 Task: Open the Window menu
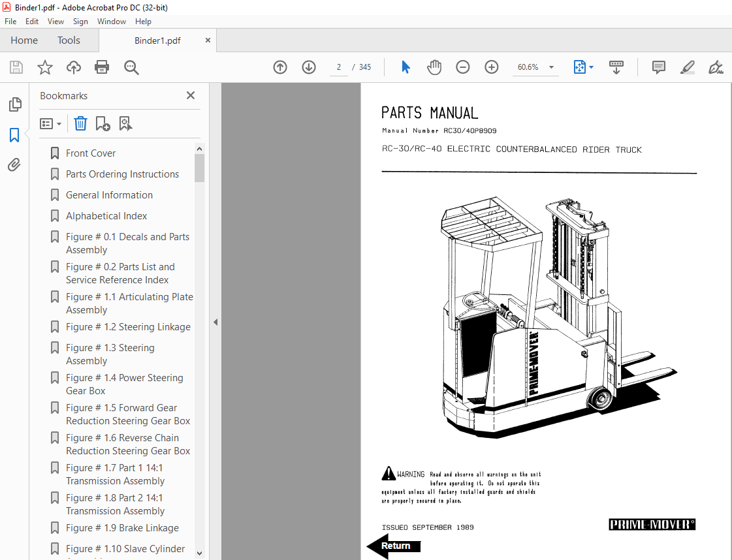point(112,22)
